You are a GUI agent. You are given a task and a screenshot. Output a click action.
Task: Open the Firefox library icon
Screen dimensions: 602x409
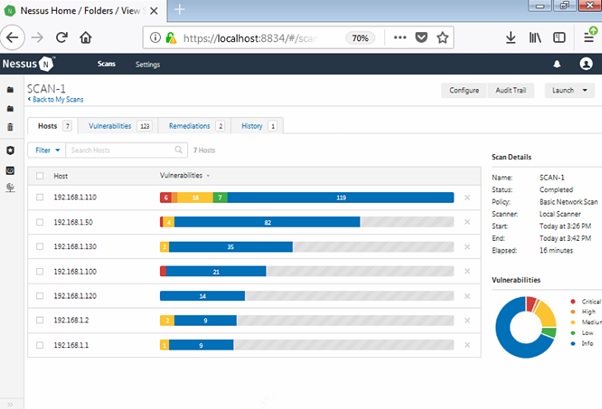535,38
